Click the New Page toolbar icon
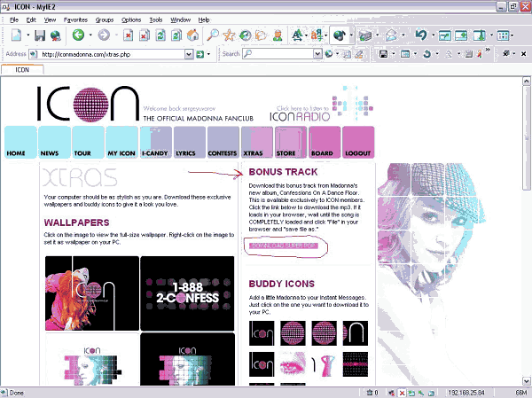532x398 pixels. (16, 35)
